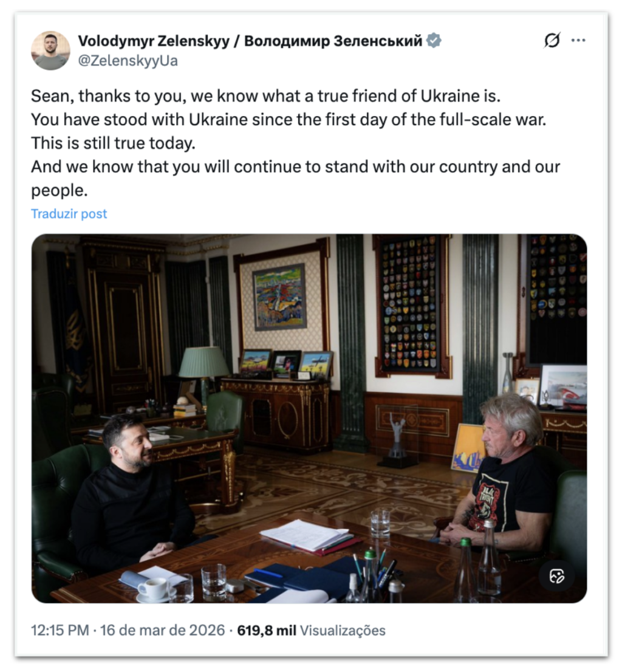Open the @ZelenskyyUa handle link
The height and width of the screenshot is (672, 622).
pyautogui.click(x=128, y=61)
